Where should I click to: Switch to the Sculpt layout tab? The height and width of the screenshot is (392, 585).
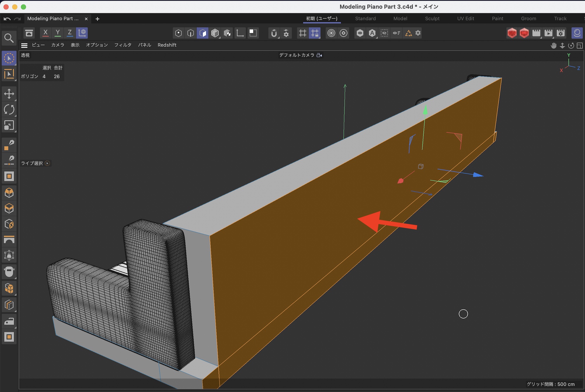[x=432, y=18]
